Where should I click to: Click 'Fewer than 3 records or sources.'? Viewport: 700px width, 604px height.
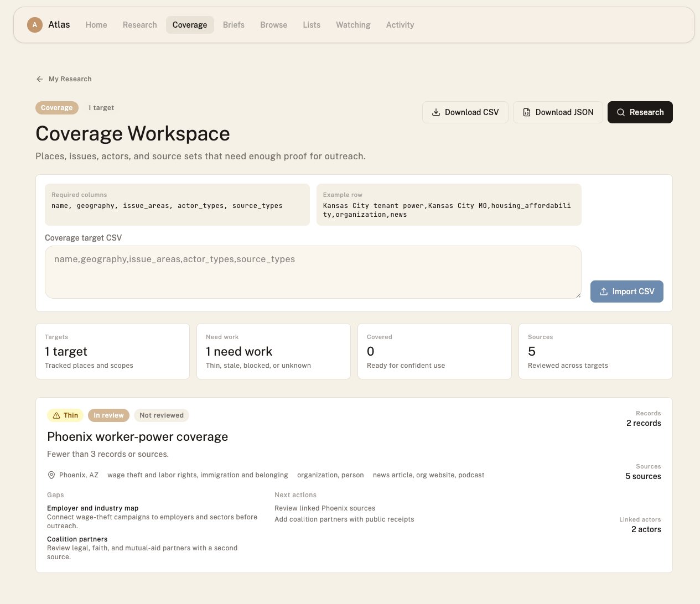pyautogui.click(x=108, y=454)
